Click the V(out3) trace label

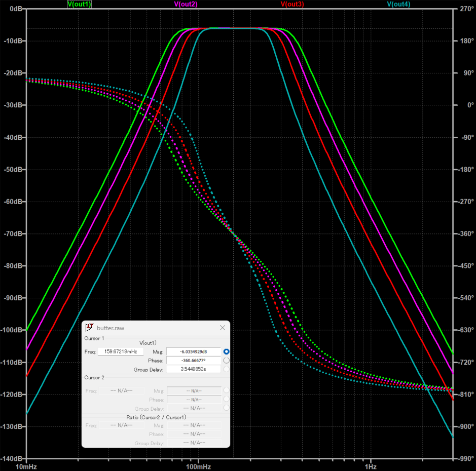click(x=292, y=4)
